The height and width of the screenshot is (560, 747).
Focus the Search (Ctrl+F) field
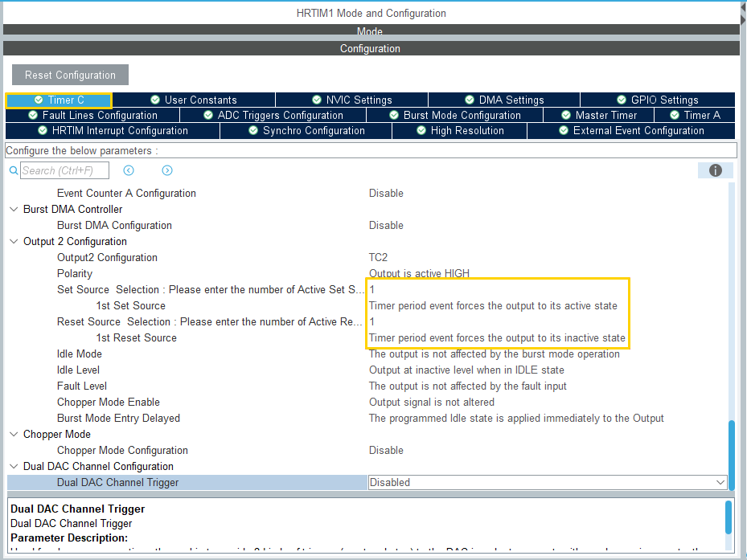(x=64, y=170)
